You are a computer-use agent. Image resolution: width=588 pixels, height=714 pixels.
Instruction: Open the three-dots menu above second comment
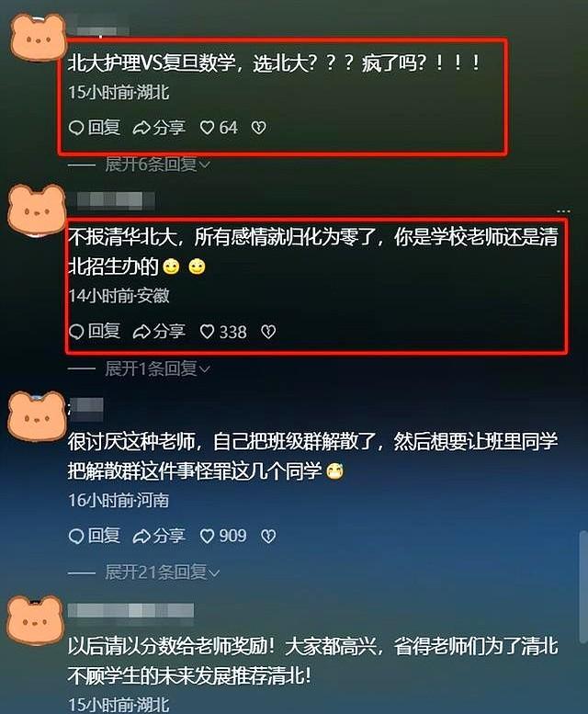click(563, 211)
